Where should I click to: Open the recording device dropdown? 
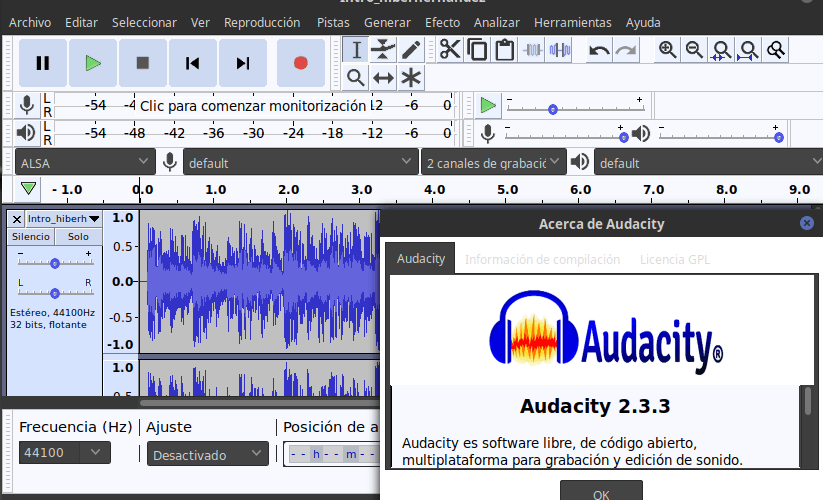coord(300,163)
